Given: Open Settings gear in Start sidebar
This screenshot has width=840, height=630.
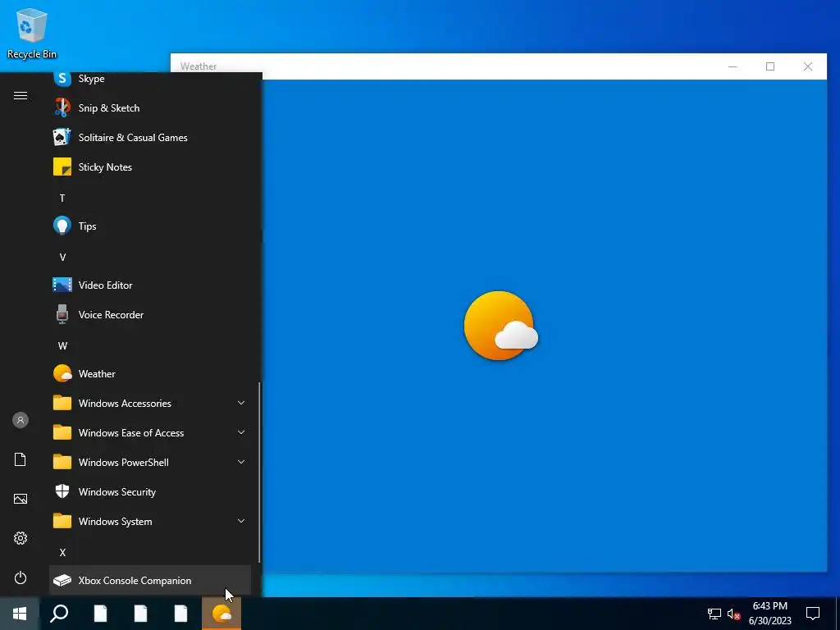Looking at the screenshot, I should pyautogui.click(x=21, y=538).
